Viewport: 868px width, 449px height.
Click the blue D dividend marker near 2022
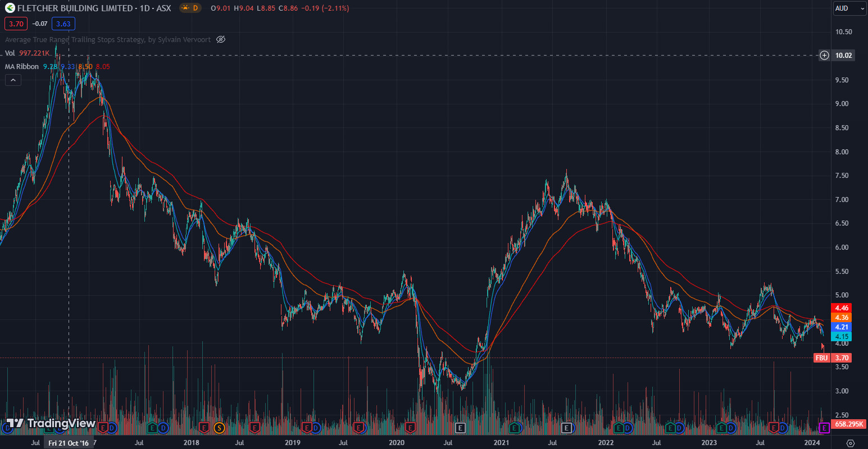coord(628,428)
